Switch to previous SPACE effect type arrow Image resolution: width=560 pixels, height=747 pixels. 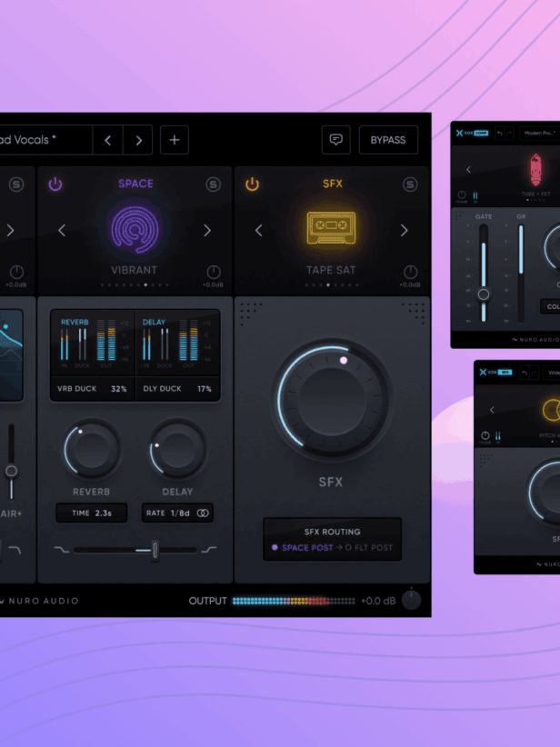62,231
